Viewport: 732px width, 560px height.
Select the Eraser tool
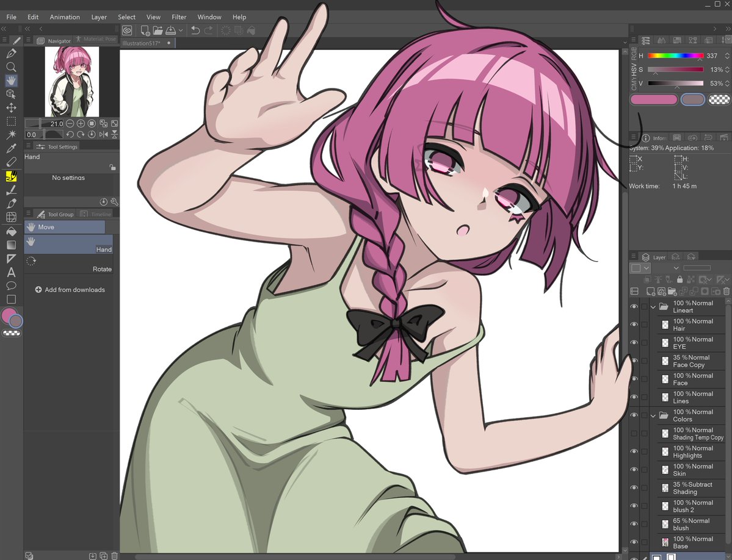(11, 162)
